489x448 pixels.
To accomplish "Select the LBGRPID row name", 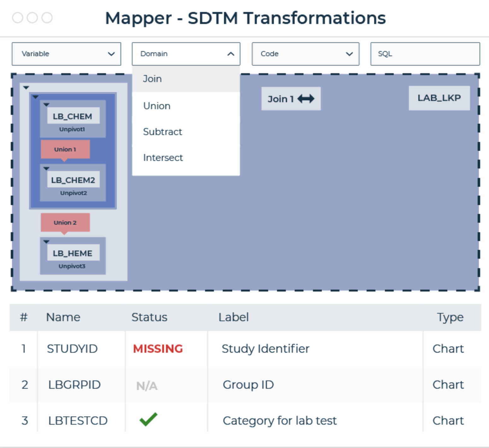I will point(74,385).
